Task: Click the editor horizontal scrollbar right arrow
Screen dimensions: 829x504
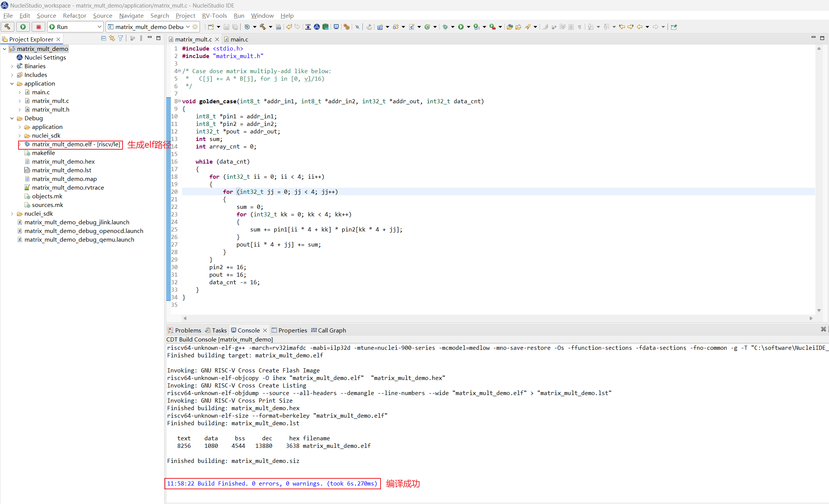Action: pyautogui.click(x=811, y=318)
